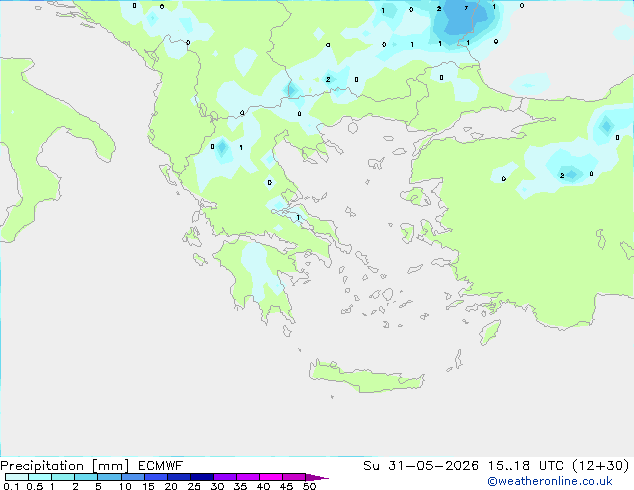Click the 25–30 mm navy legend swatch
634x490 pixels.
pos(202,477)
